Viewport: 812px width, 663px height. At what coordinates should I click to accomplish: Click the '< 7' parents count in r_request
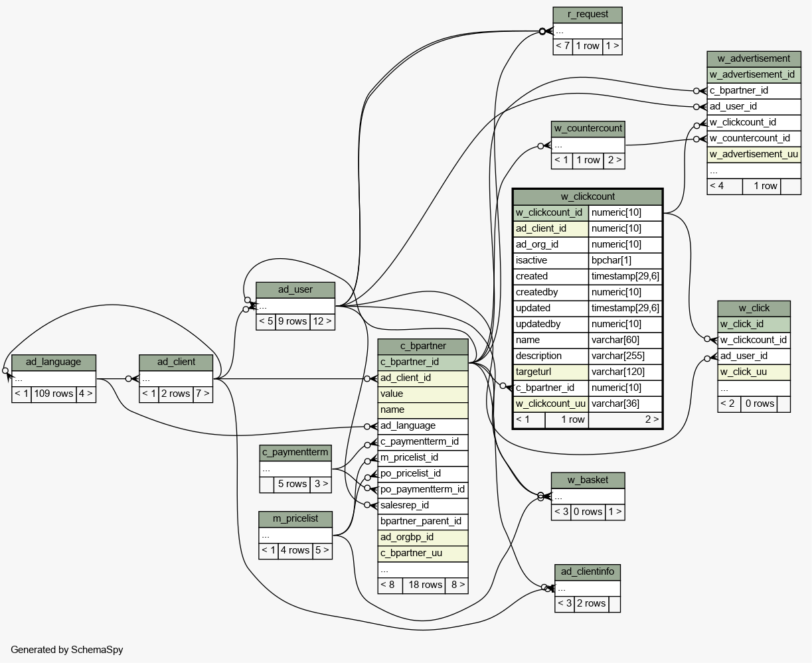point(563,46)
